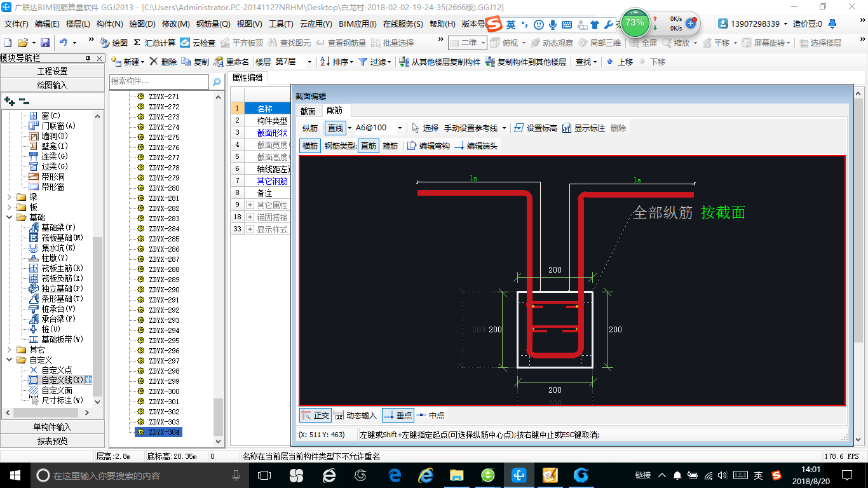Click 选择 in section editor
The height and width of the screenshot is (488, 868).
[x=425, y=128]
